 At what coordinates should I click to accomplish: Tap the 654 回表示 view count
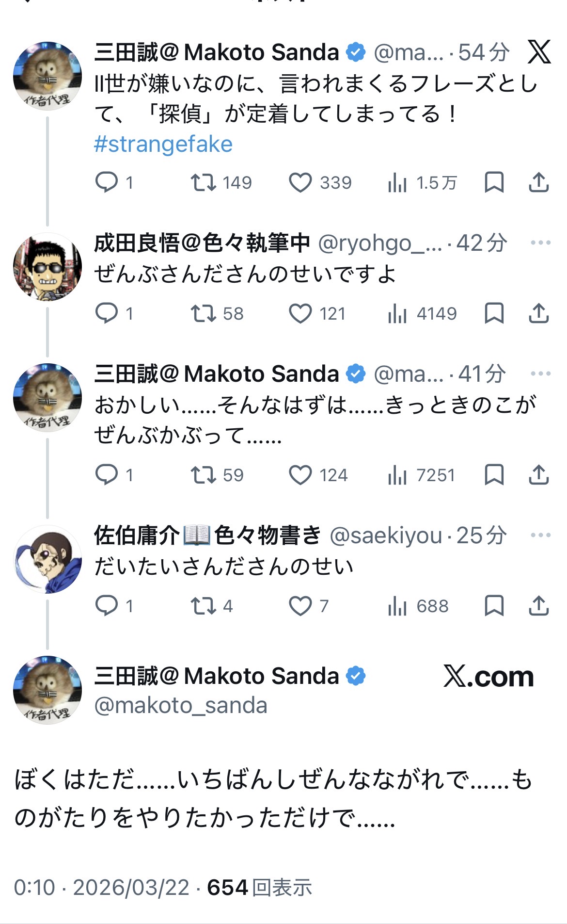[x=259, y=888]
